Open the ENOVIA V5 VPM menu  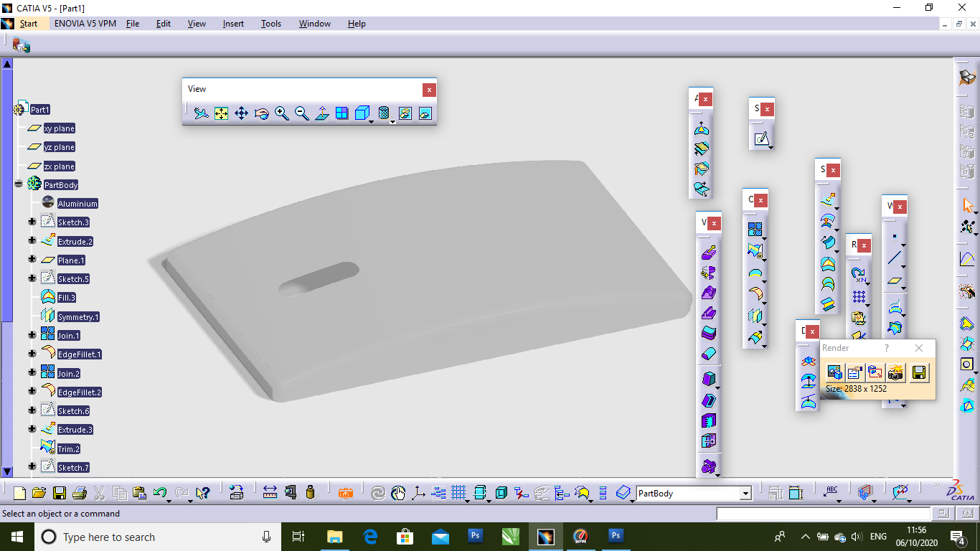tap(85, 23)
